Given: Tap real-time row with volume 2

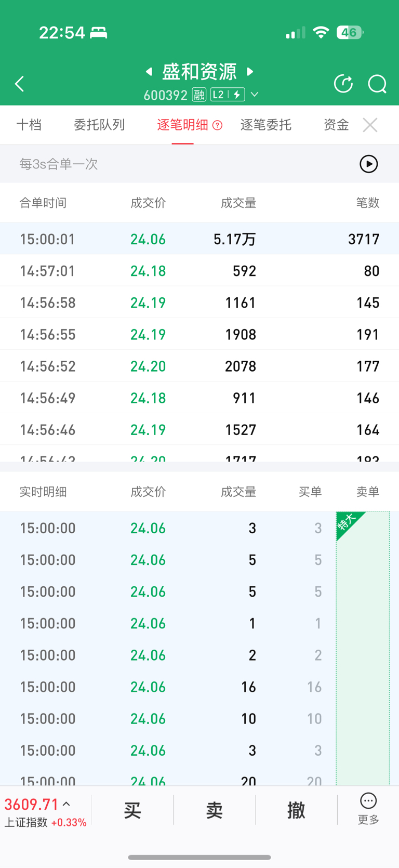Looking at the screenshot, I should point(199,655).
